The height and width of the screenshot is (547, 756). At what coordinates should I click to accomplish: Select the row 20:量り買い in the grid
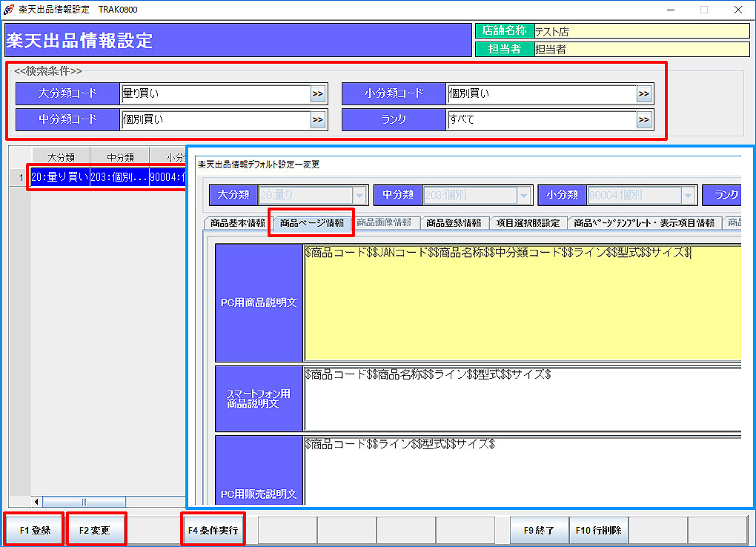59,178
